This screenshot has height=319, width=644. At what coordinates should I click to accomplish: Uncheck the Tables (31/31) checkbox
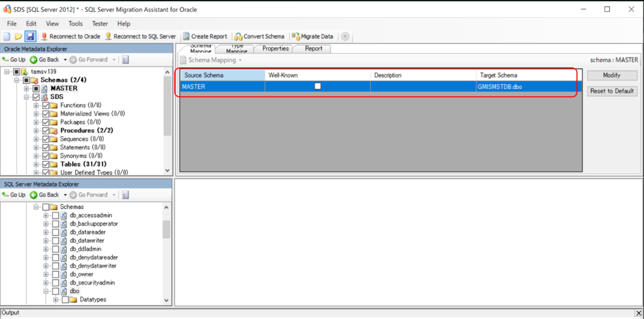[x=46, y=164]
